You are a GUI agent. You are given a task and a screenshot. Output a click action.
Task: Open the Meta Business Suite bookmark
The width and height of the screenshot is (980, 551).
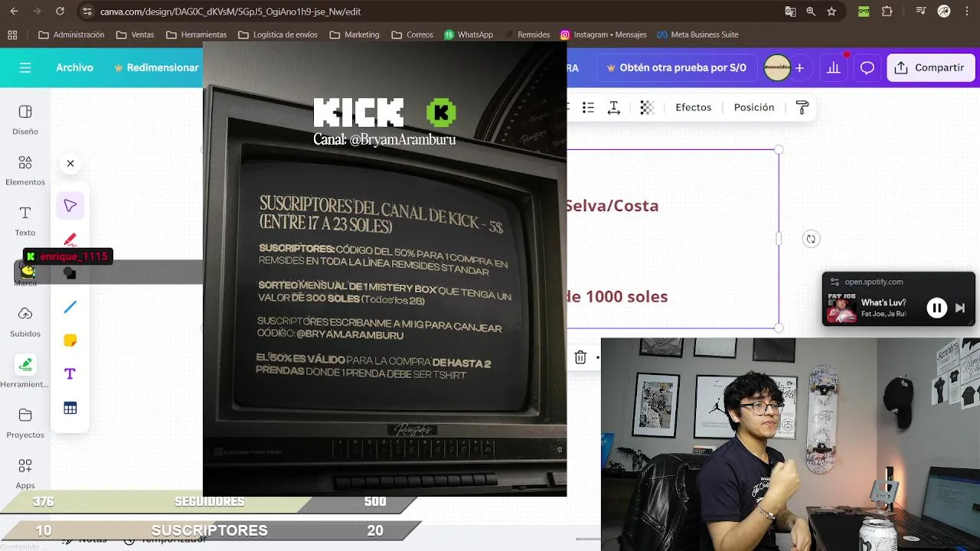(x=697, y=34)
